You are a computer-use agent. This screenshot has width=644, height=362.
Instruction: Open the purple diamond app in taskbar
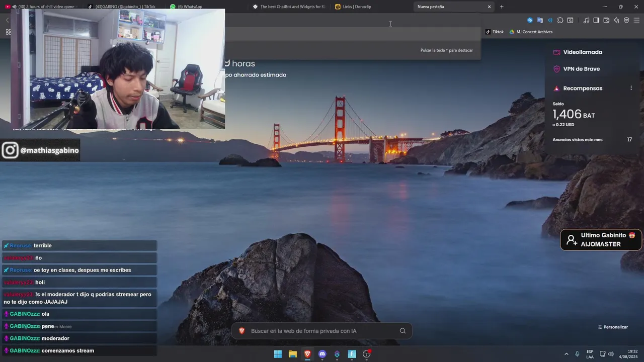coord(337,354)
